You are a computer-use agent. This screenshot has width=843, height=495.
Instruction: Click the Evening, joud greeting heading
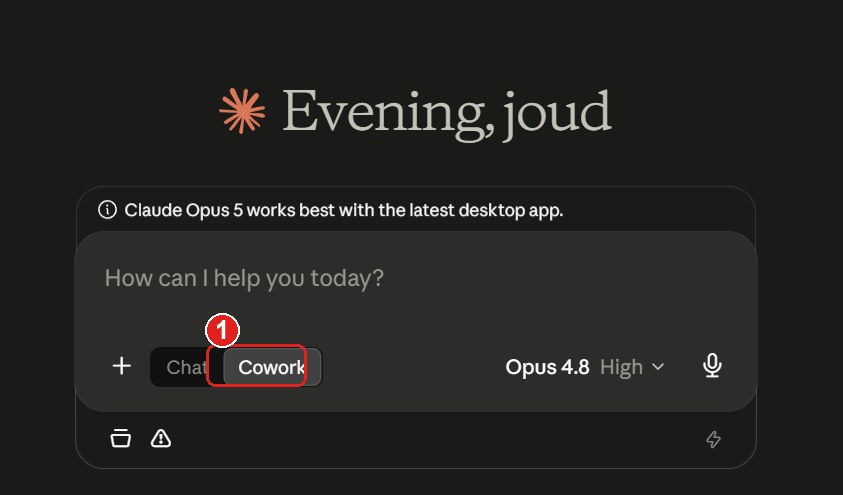pyautogui.click(x=447, y=112)
